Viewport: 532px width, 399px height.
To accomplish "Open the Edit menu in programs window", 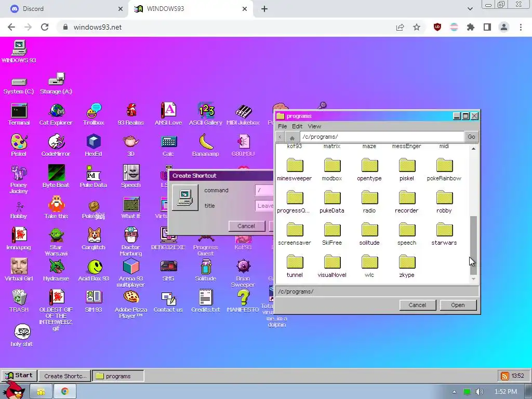I will click(x=297, y=126).
